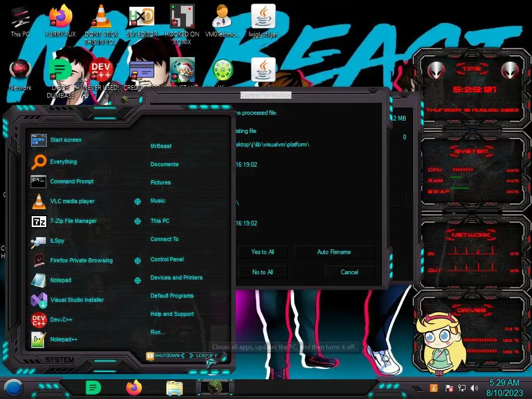The width and height of the screenshot is (532, 399).
Task: Open Devices and Printers from Start menu
Action: pos(177,278)
